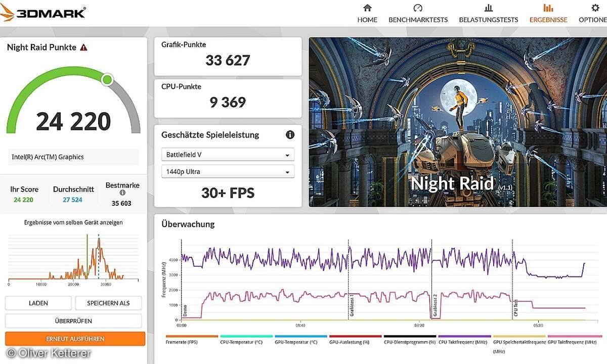Click the purple CPU Taktfrequenz legend swatch
The width and height of the screenshot is (607, 364).
pyautogui.click(x=464, y=336)
